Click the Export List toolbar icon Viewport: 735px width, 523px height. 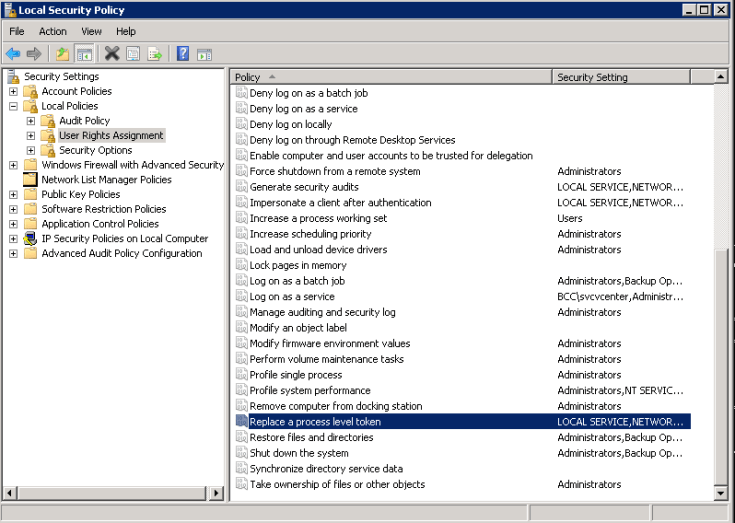pos(155,54)
